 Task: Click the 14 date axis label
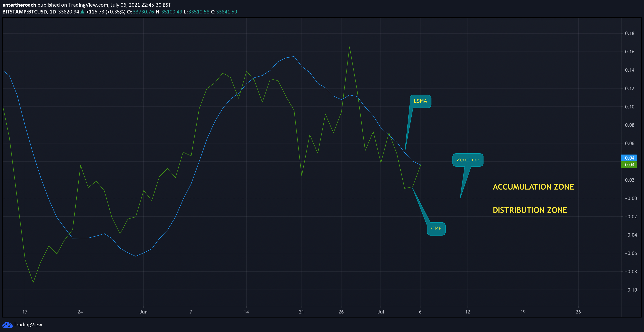[246, 312]
